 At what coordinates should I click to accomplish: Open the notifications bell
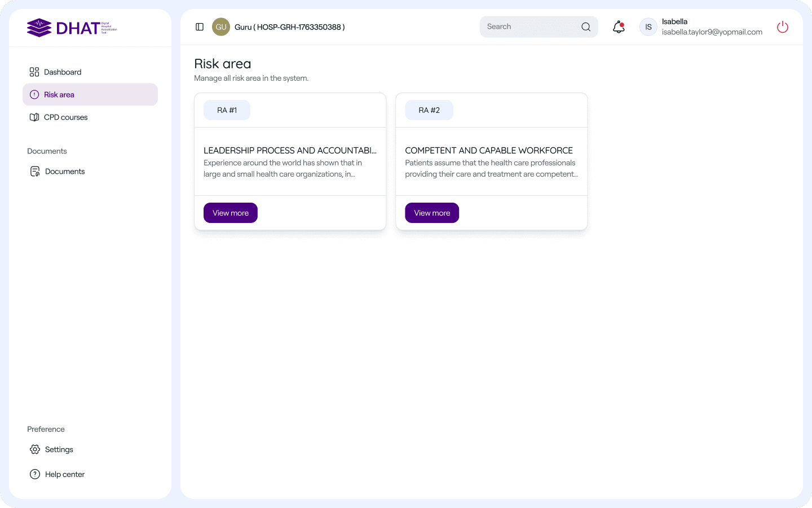pos(619,27)
